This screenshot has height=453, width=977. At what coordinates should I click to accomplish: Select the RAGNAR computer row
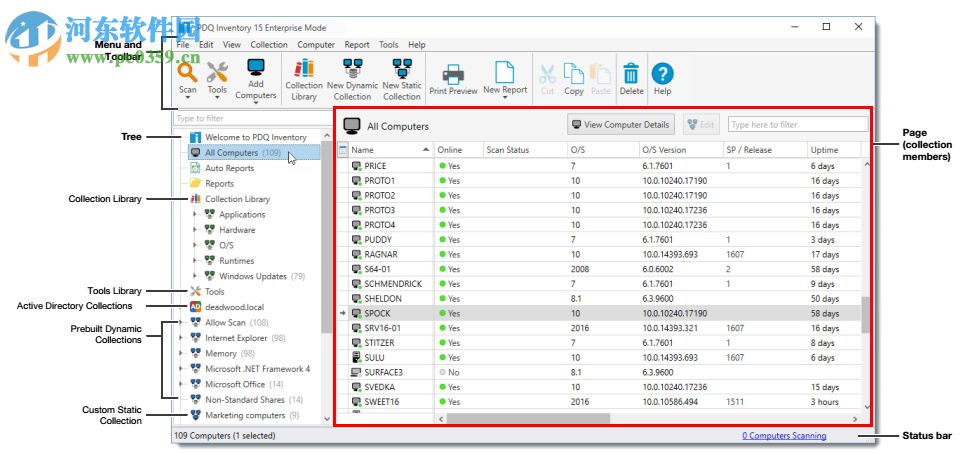[x=598, y=255]
